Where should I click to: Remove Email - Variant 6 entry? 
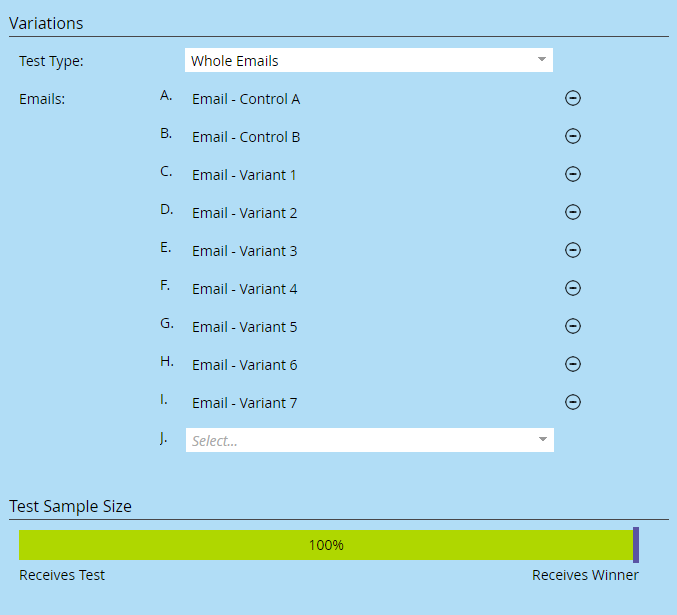click(x=573, y=365)
